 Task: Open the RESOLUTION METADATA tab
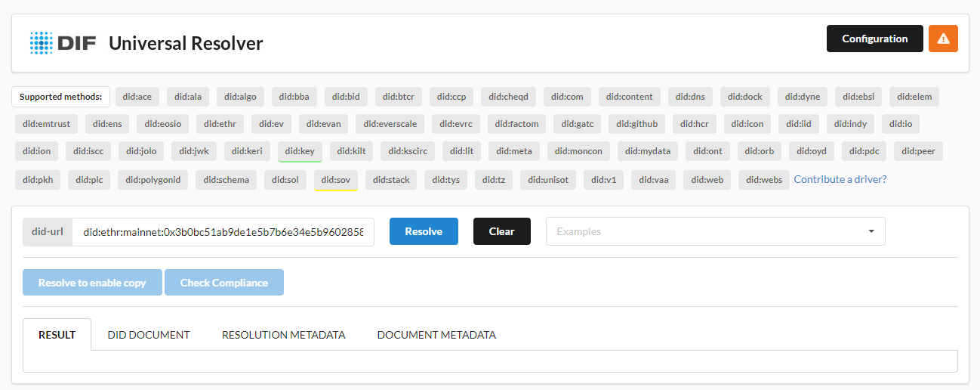click(x=284, y=334)
